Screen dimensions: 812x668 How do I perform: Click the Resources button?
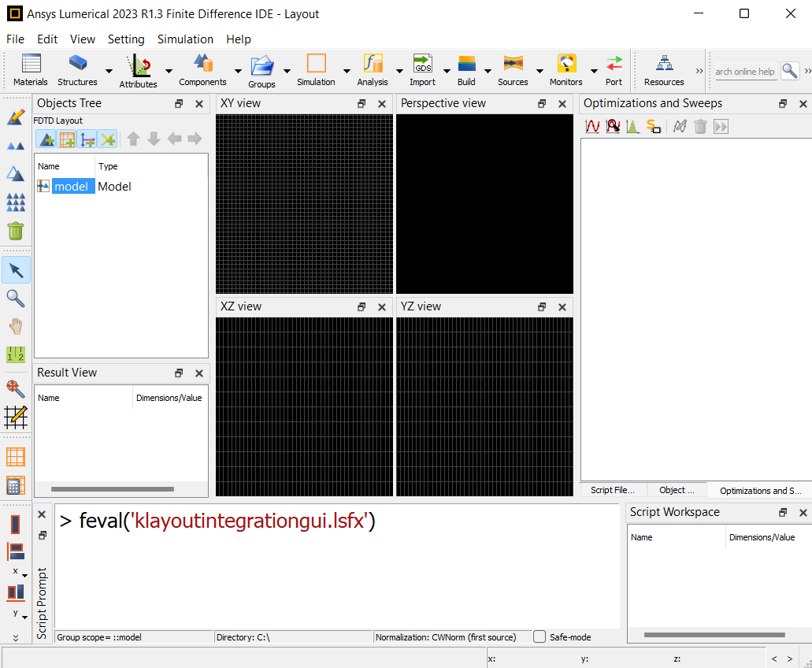662,70
